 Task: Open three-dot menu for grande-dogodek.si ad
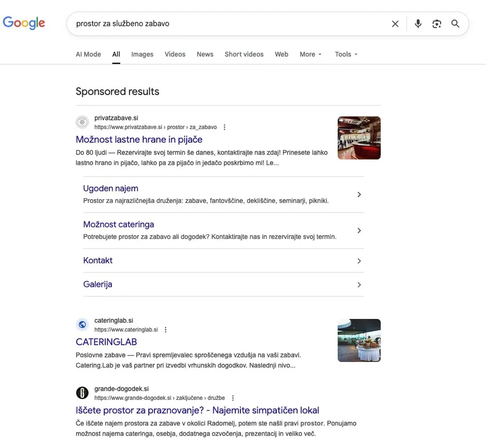tap(233, 398)
